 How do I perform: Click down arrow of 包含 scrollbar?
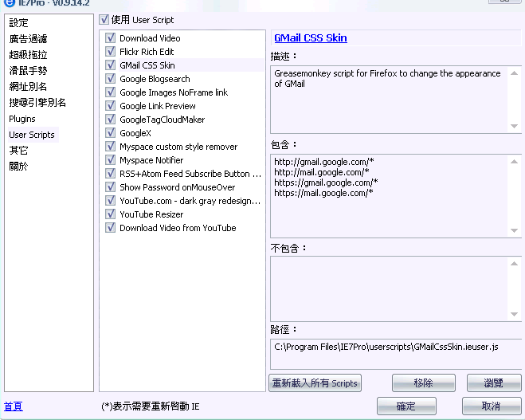515,230
